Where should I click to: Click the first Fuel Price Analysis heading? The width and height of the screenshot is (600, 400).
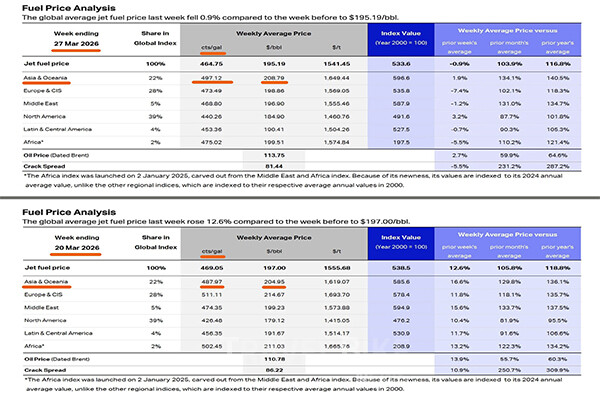coord(69,8)
